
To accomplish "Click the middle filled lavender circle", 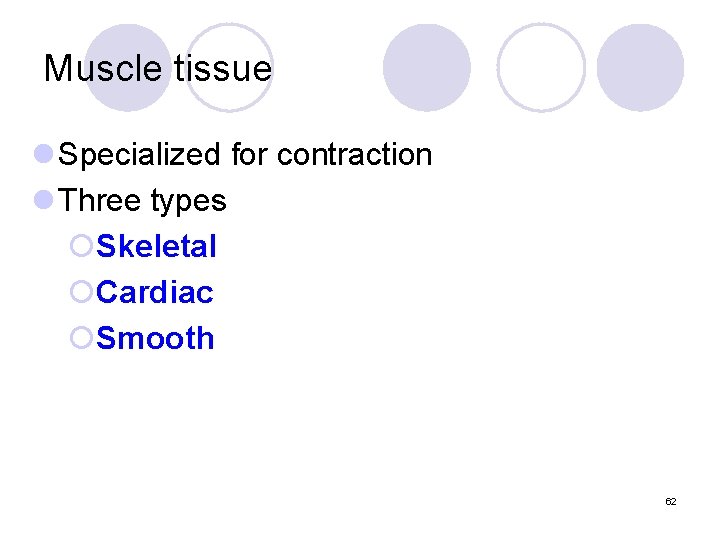I will point(427,67).
